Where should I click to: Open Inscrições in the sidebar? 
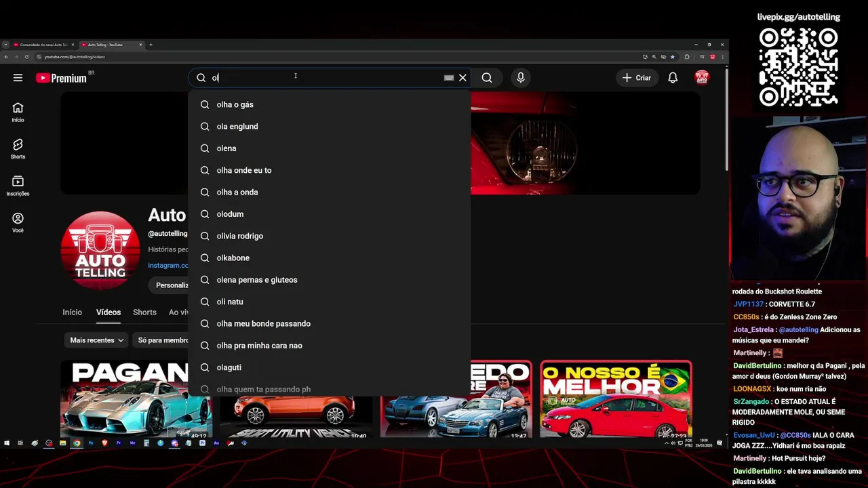18,186
